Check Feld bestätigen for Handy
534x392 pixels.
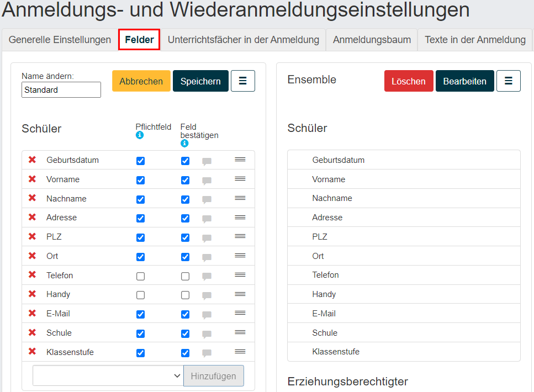tap(185, 295)
